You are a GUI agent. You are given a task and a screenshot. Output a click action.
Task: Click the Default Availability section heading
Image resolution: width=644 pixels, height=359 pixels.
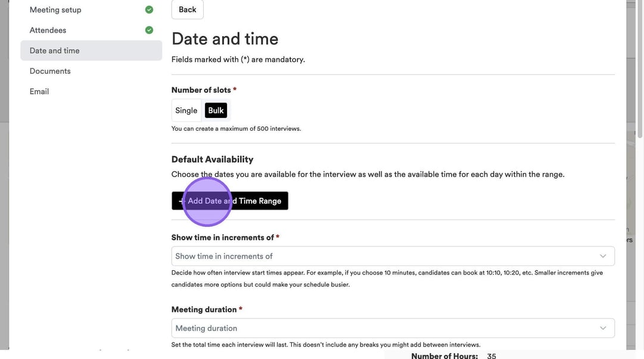tap(212, 159)
